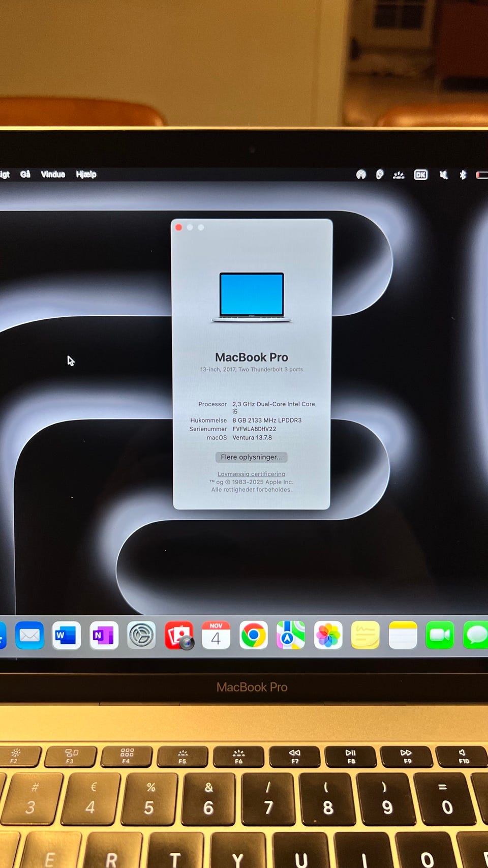Zoom the About This Mac window
Image resolution: width=488 pixels, height=868 pixels.
(201, 227)
